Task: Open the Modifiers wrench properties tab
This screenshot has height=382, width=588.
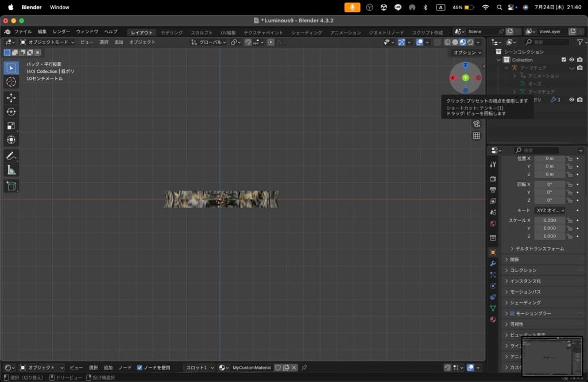Action: 493,263
